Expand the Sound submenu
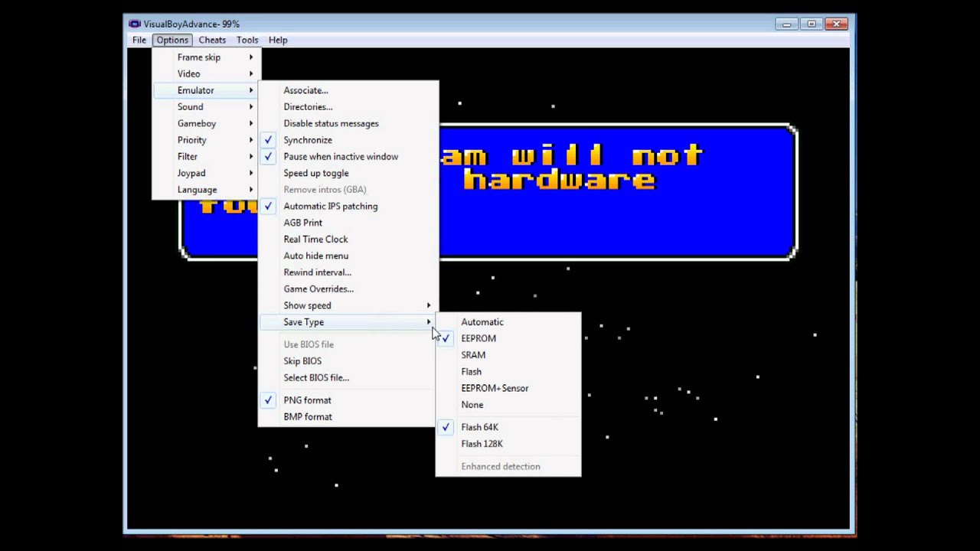Image resolution: width=980 pixels, height=551 pixels. [x=207, y=107]
